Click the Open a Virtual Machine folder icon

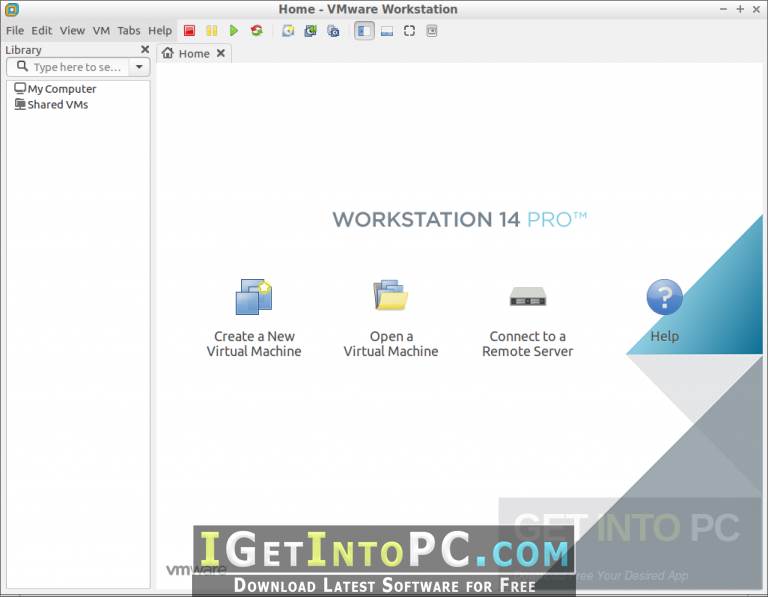(x=391, y=295)
